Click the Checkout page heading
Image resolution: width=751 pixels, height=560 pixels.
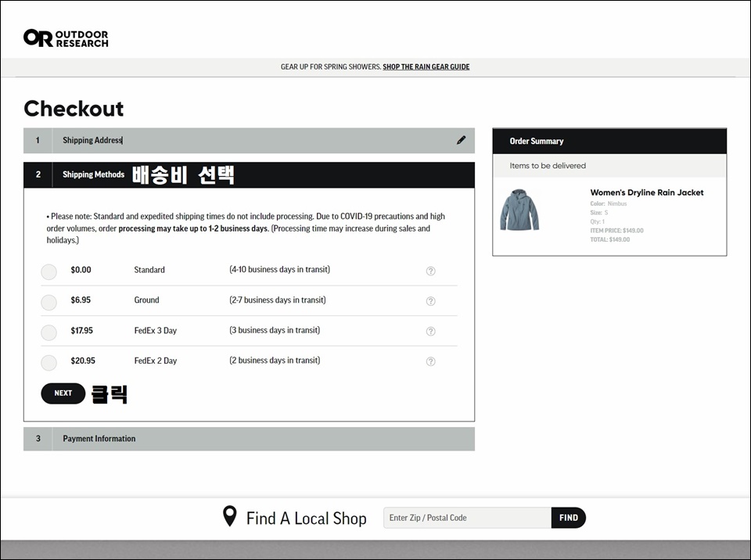[74, 109]
